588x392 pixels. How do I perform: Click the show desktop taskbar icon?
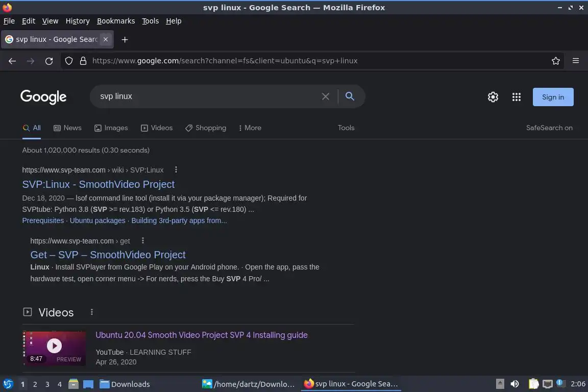point(88,384)
